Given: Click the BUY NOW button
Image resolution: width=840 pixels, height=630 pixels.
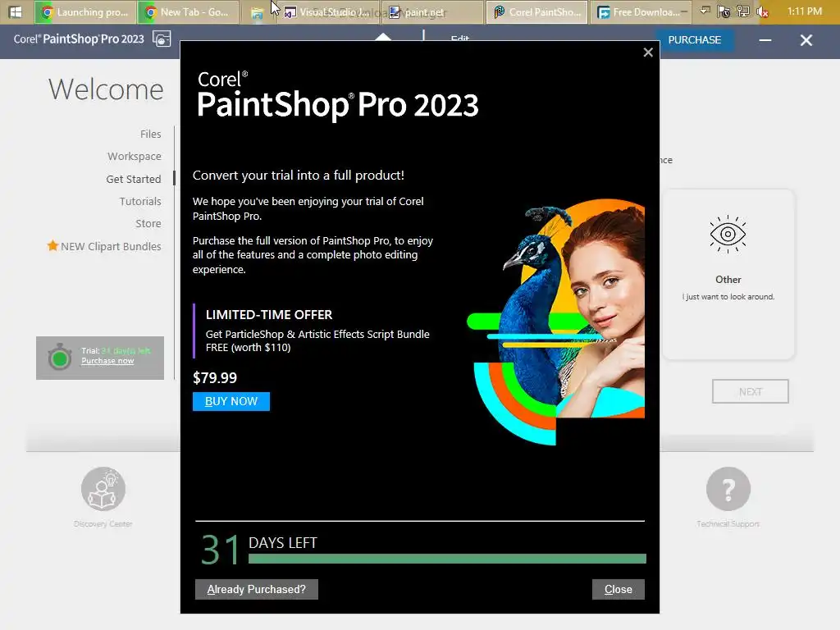Looking at the screenshot, I should [231, 401].
